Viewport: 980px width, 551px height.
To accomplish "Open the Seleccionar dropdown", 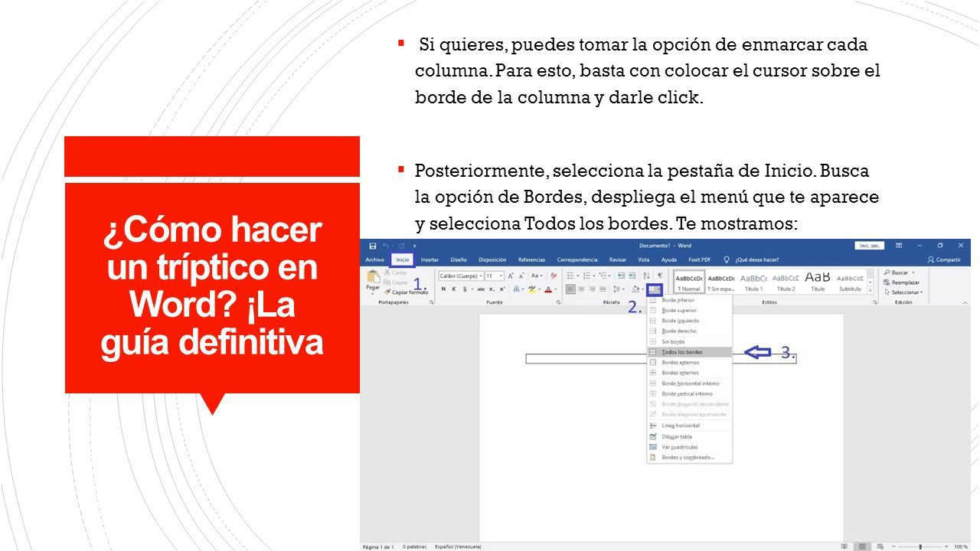I will (x=904, y=292).
